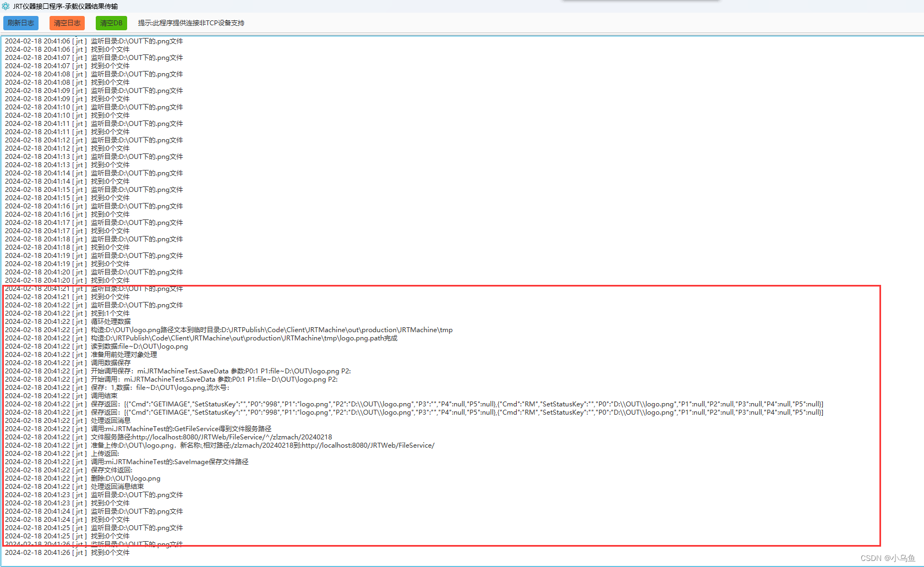Viewport: 924px width, 567px height.
Task: Select the 20:41:10 找到:0个文件 log line
Action: click(67, 115)
